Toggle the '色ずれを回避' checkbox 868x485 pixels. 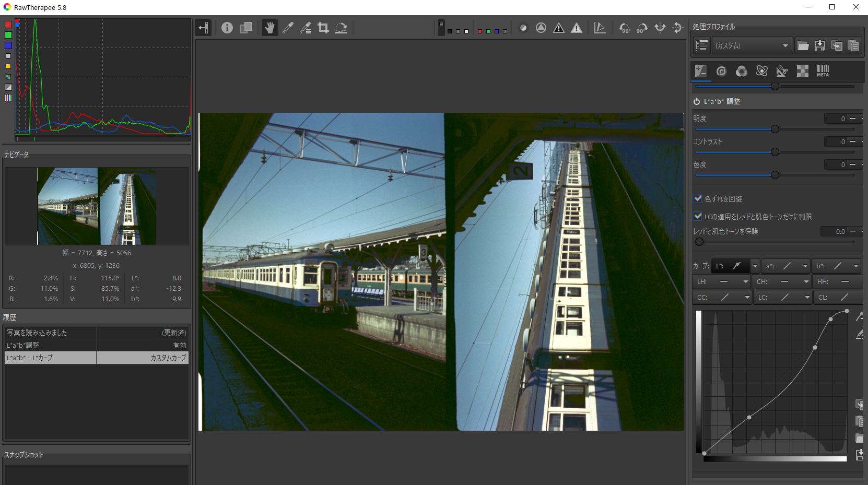click(x=698, y=198)
